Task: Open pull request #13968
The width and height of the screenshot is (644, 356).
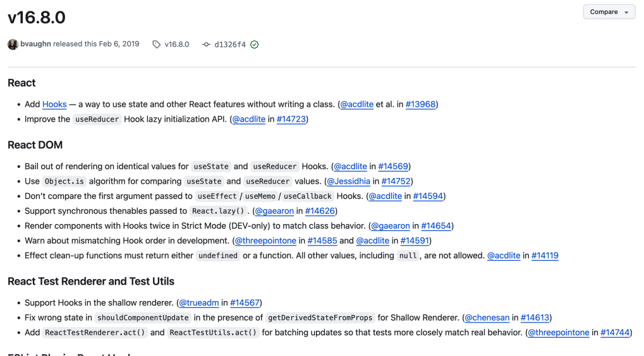Action: point(420,104)
